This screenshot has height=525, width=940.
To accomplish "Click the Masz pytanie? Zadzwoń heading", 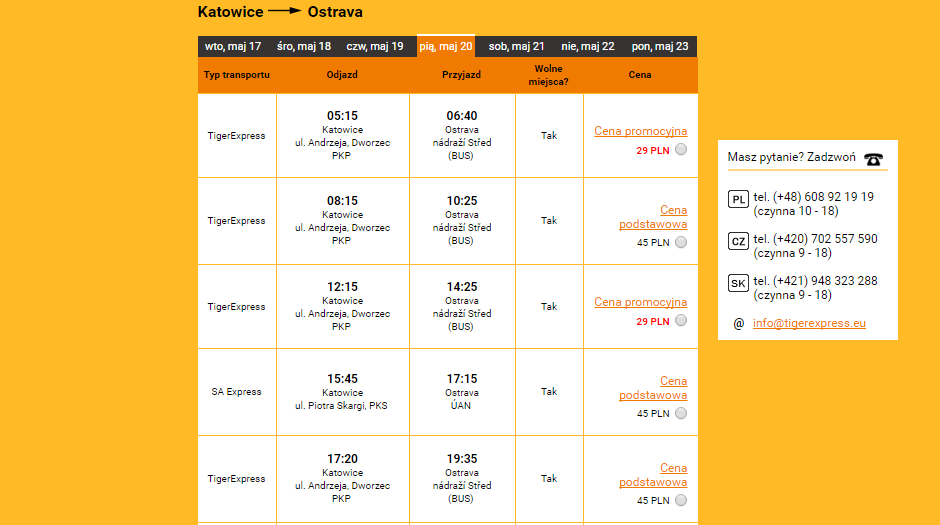I will tap(791, 158).
